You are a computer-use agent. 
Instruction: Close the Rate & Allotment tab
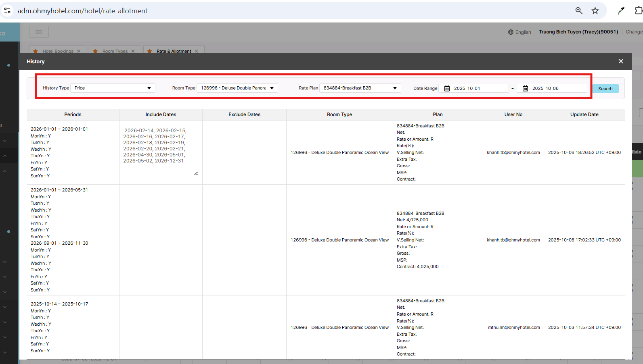(x=197, y=51)
